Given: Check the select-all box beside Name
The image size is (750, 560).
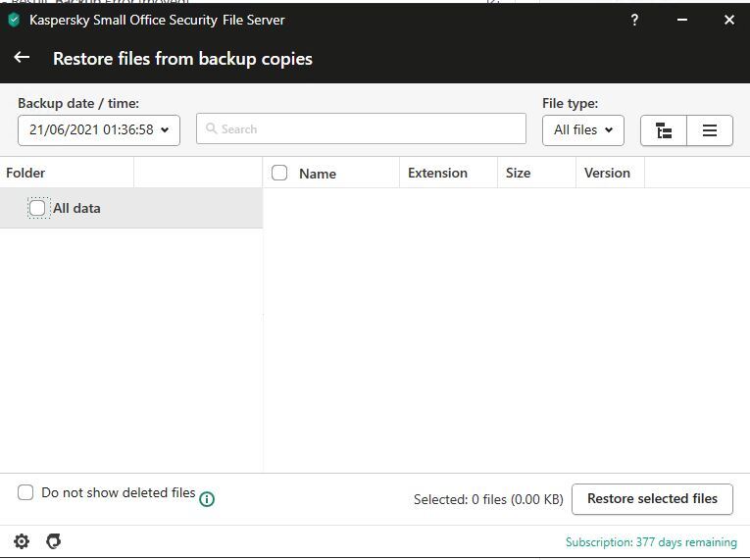Looking at the screenshot, I should [279, 173].
